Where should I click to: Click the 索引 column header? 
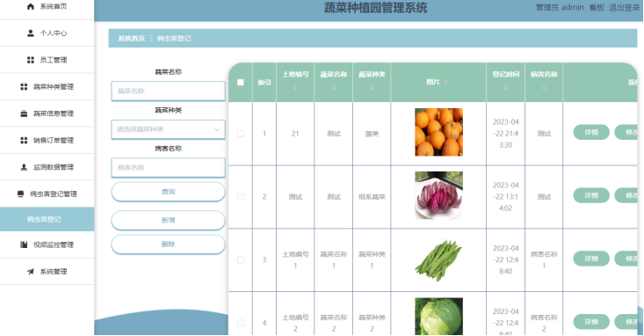point(264,83)
